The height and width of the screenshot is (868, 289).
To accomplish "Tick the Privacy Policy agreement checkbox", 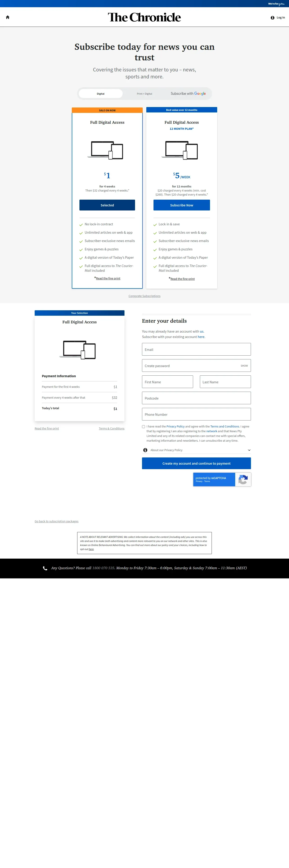I will pos(144,427).
